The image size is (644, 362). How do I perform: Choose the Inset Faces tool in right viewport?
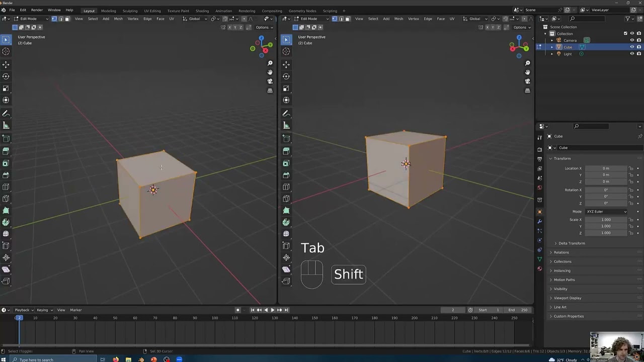[286, 163]
